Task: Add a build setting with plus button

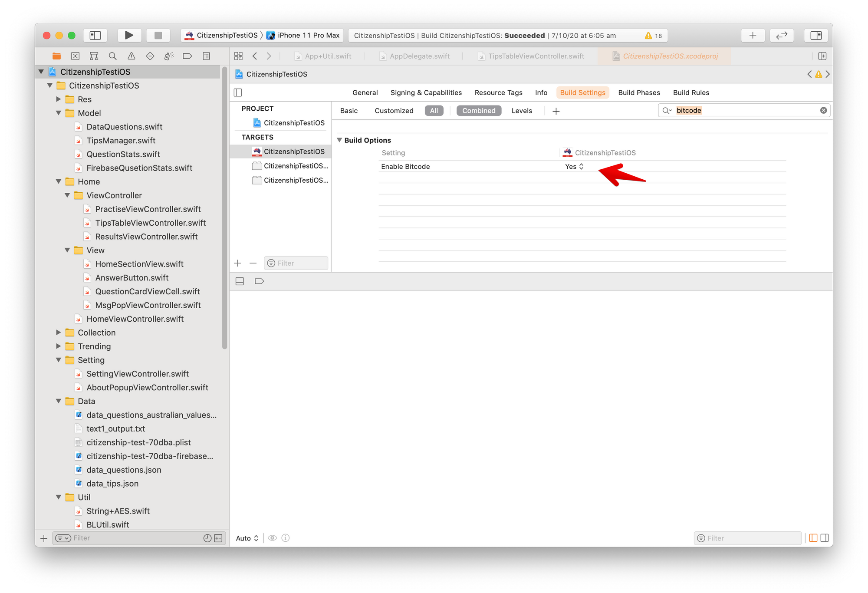Action: tap(556, 111)
